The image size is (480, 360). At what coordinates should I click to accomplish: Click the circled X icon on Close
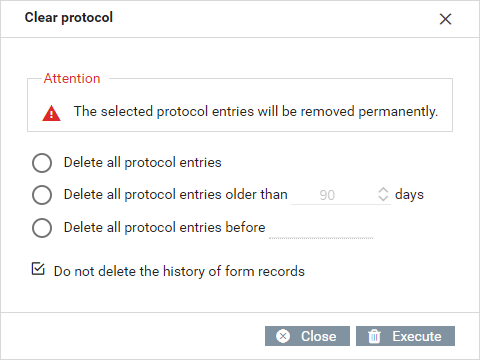(x=283, y=336)
